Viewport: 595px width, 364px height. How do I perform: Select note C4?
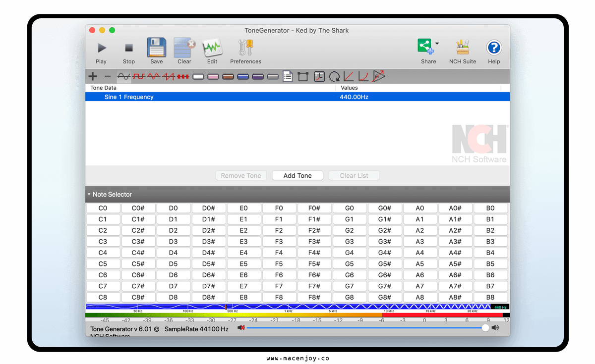coord(103,253)
